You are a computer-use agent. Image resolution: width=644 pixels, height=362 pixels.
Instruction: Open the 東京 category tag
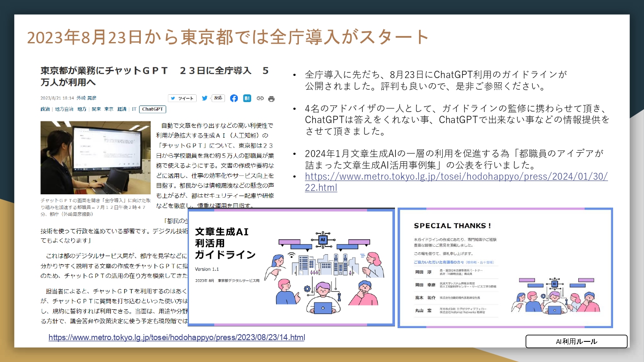[x=109, y=109]
